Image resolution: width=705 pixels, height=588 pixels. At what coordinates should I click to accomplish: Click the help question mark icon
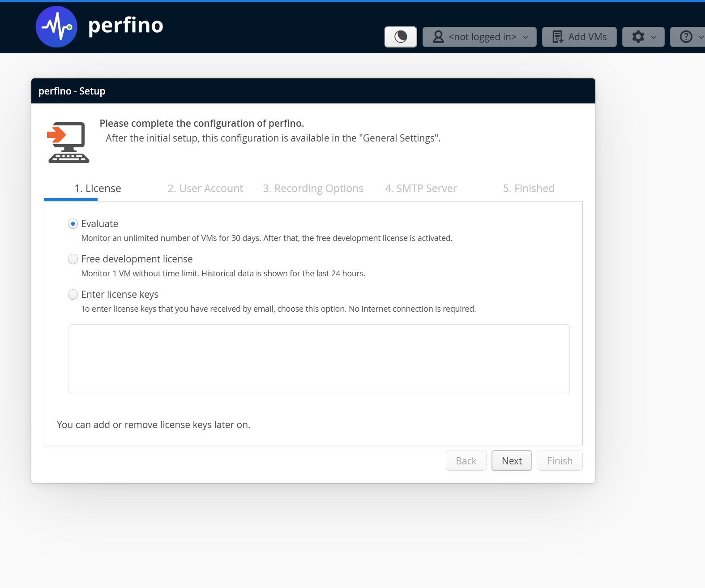686,37
